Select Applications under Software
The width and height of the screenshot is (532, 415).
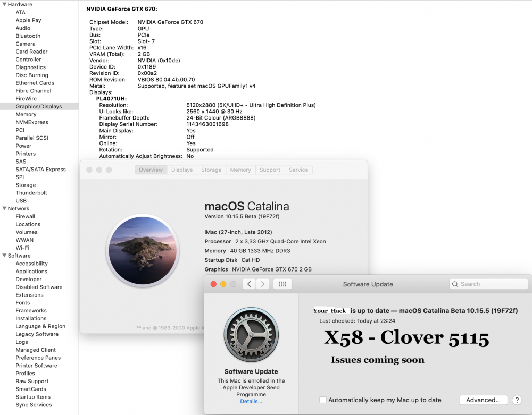pos(31,271)
